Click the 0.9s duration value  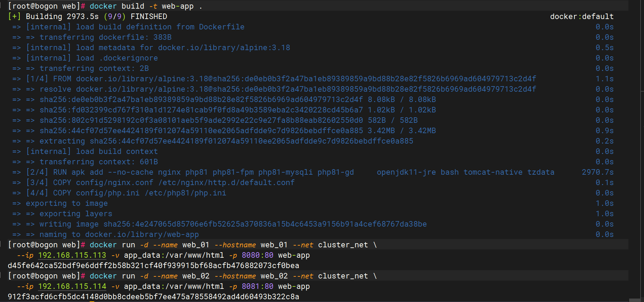pyautogui.click(x=605, y=131)
